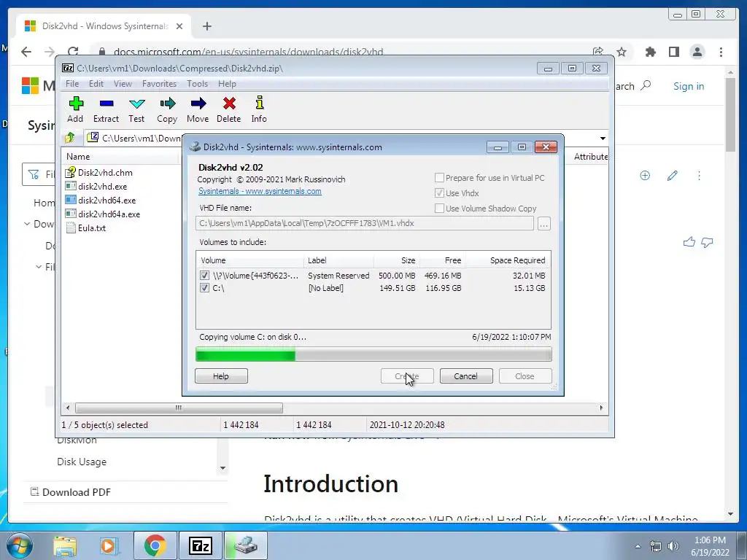This screenshot has width=747, height=560.
Task: Click the thumbs down feedback icon
Action: click(707, 242)
